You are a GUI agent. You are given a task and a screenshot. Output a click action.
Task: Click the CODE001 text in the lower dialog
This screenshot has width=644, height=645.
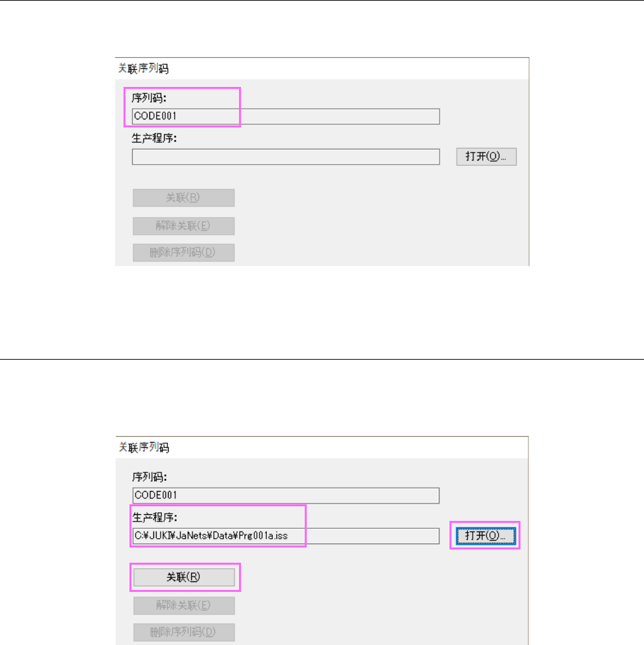[156, 495]
